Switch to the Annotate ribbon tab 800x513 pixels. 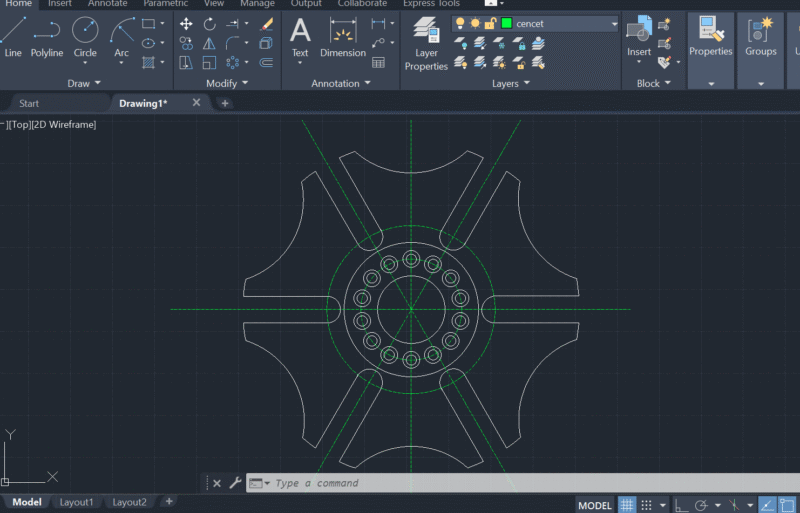108,4
